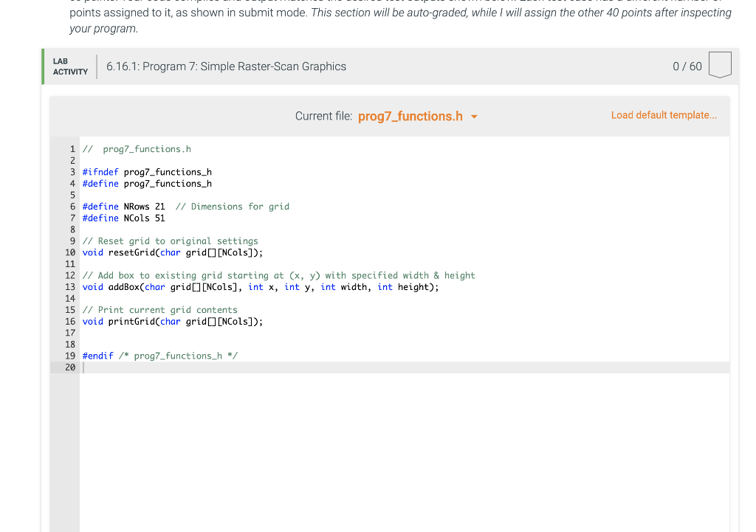Click the comment on line 9 about resetting grid
This screenshot has width=756, height=532.
click(x=170, y=241)
